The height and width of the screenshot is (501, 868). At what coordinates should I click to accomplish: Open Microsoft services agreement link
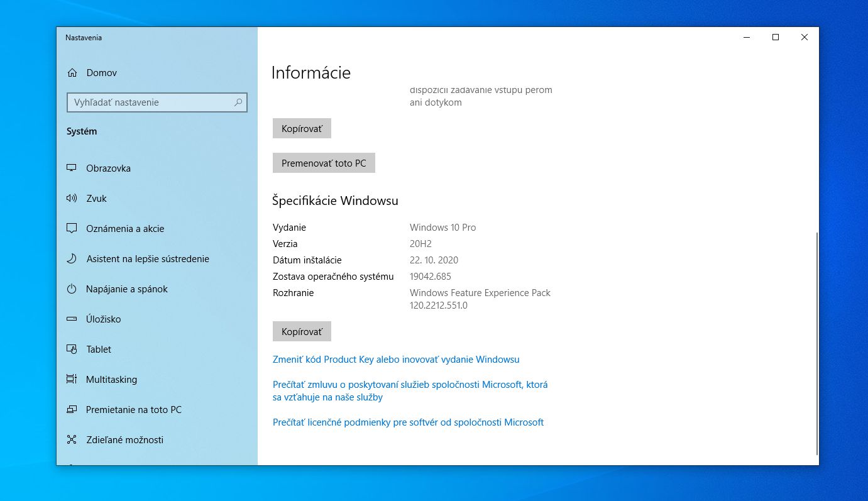tap(410, 391)
